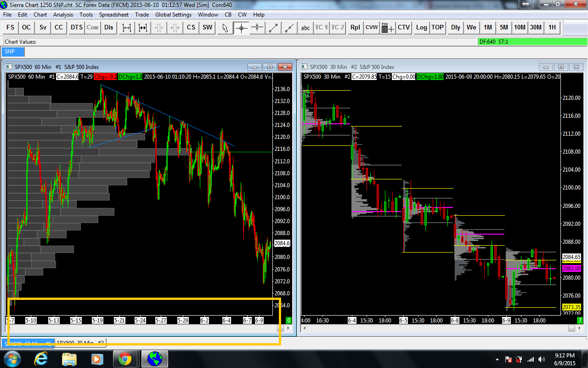Open the Trade menu
The height and width of the screenshot is (368, 588).
pos(142,15)
